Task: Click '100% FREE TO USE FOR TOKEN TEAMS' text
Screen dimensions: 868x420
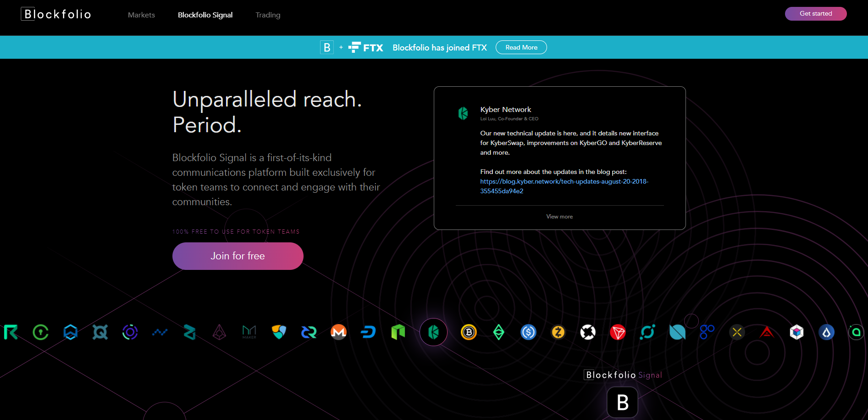Action: click(x=236, y=232)
